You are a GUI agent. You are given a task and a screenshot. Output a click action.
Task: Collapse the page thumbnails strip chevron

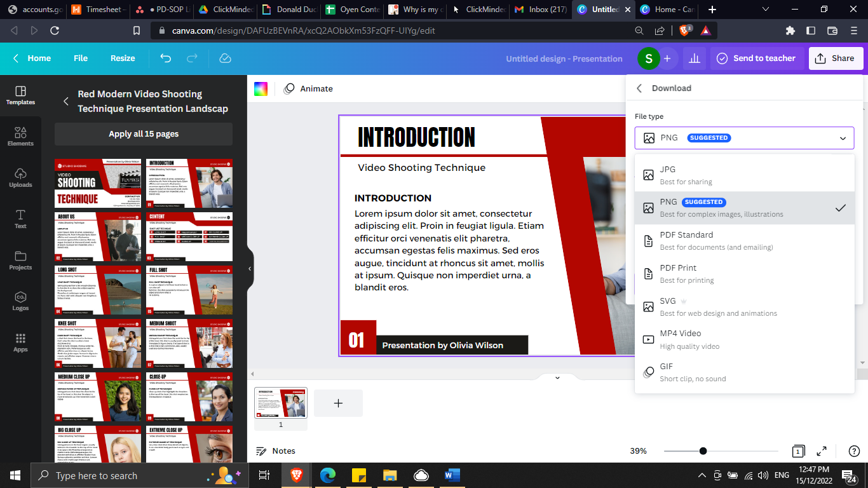(x=557, y=377)
